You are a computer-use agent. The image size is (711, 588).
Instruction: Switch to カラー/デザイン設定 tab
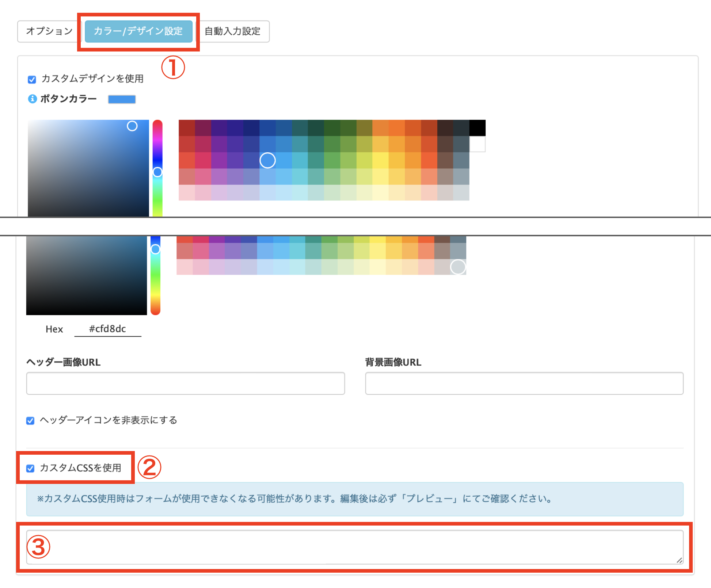[138, 31]
